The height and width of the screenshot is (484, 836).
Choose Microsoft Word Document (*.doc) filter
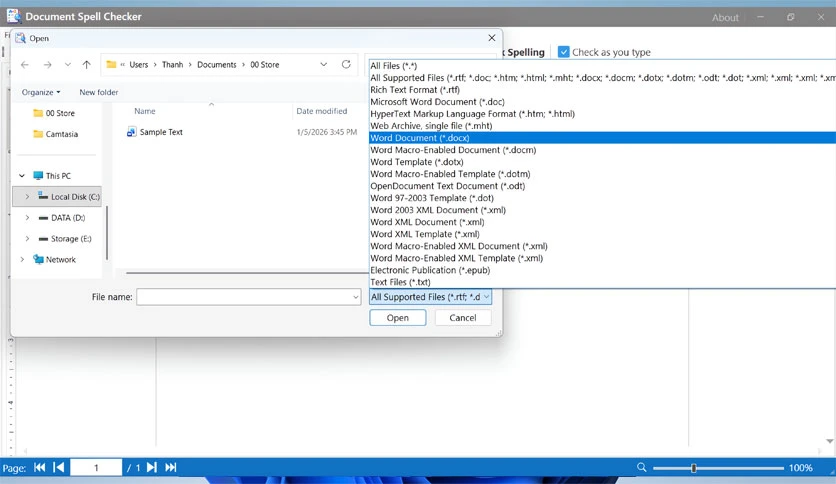point(602,102)
